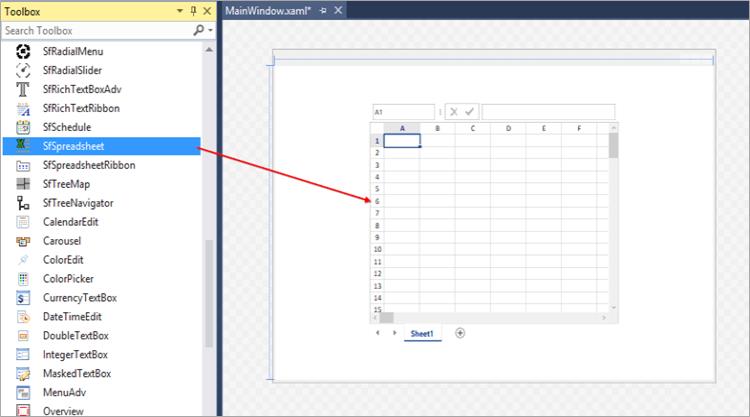Viewport: 750px width, 417px height.
Task: Select SfSpreadsheet toolbox item
Action: click(x=101, y=146)
